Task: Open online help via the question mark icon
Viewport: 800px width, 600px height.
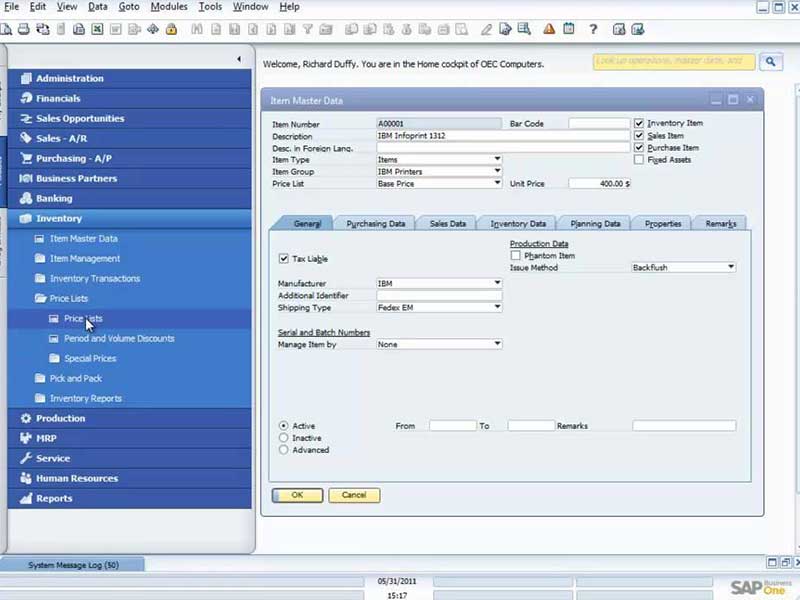Action: click(x=592, y=29)
